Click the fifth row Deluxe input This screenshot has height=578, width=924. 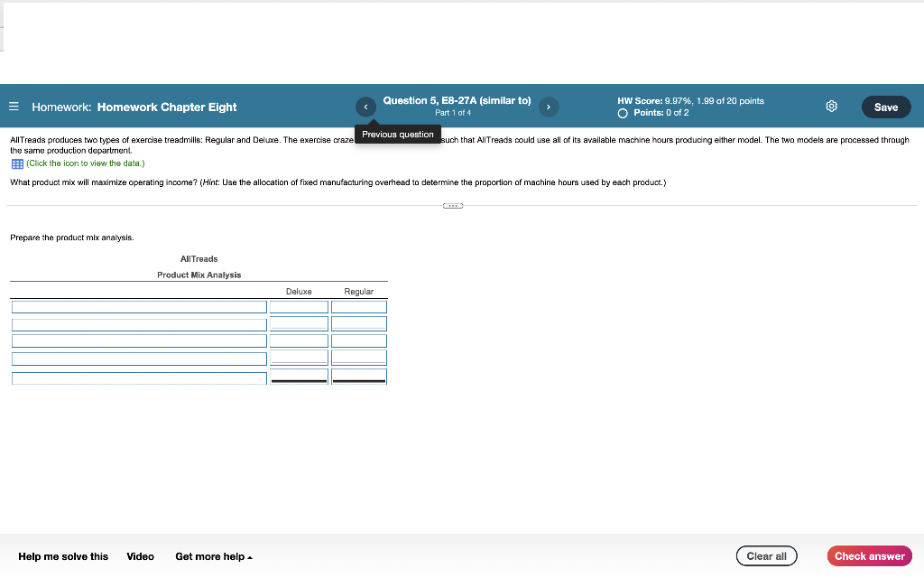click(299, 377)
